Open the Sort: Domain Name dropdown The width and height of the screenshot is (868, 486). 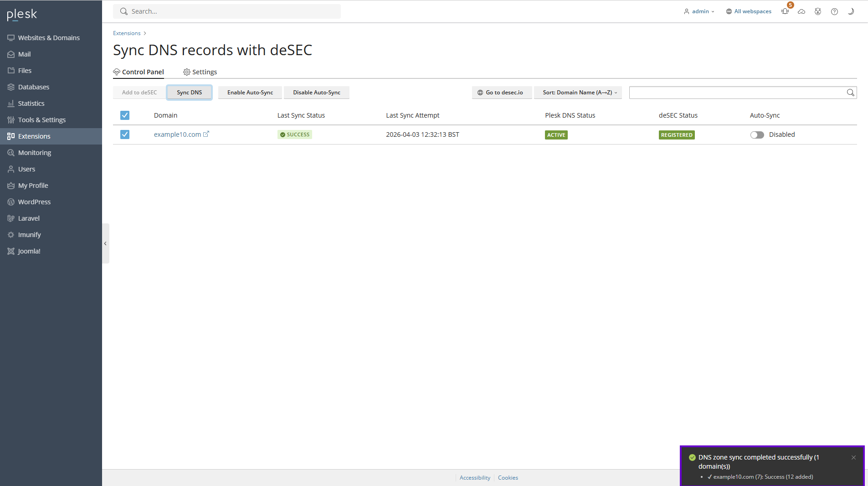point(578,92)
